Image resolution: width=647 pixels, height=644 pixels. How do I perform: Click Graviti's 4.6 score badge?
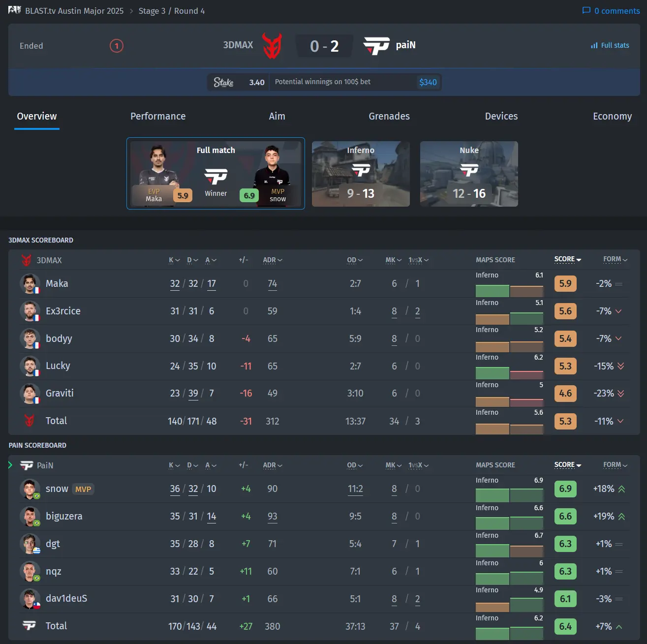[x=565, y=394]
